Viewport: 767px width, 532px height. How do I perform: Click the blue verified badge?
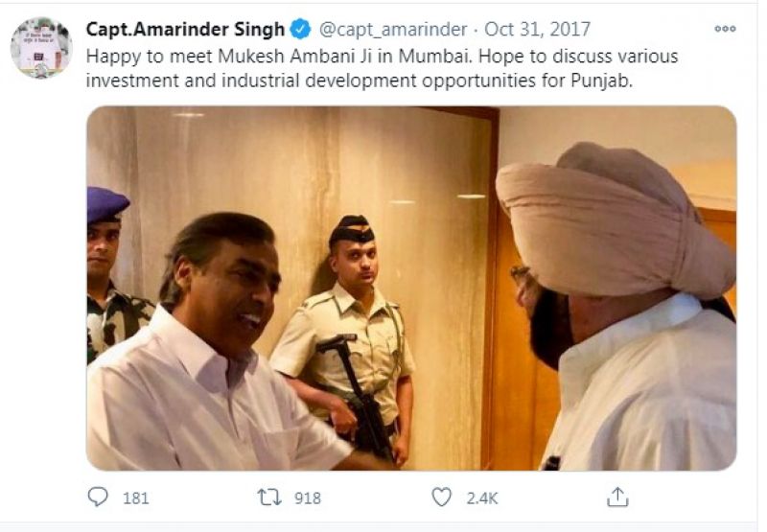coord(301,29)
